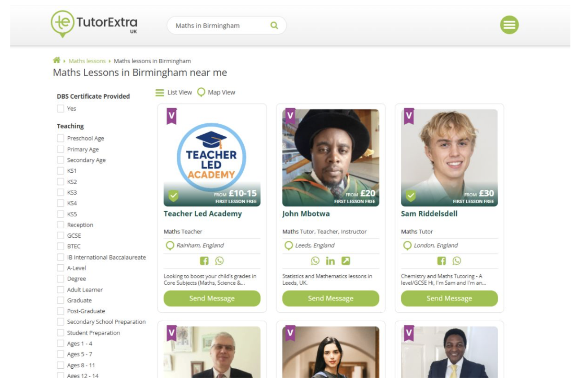The height and width of the screenshot is (392, 587).
Task: Click the home breadcrumb icon
Action: click(57, 61)
